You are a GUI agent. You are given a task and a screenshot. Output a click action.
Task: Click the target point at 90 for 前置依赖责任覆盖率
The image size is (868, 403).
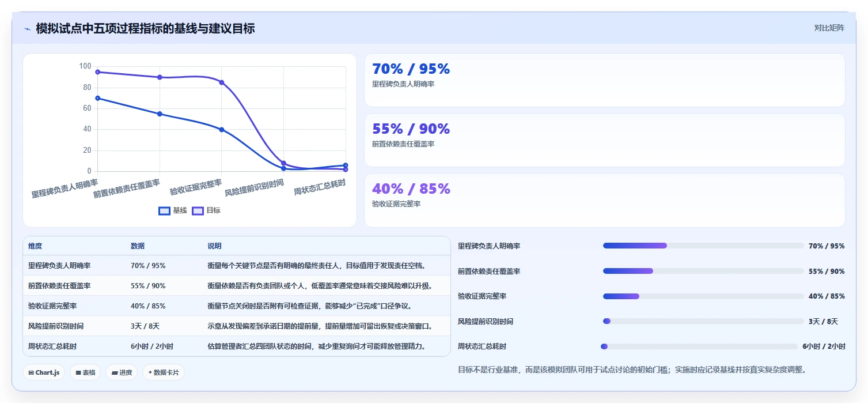click(x=160, y=77)
